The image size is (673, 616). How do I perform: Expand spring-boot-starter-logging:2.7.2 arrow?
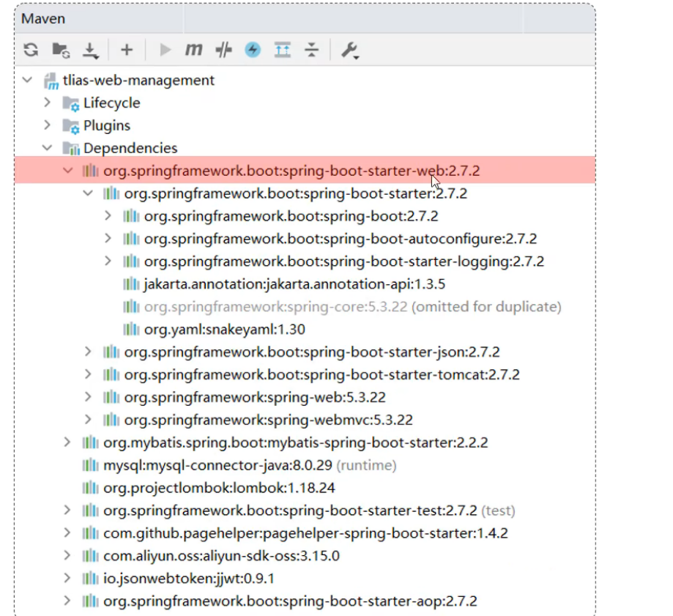(x=108, y=261)
